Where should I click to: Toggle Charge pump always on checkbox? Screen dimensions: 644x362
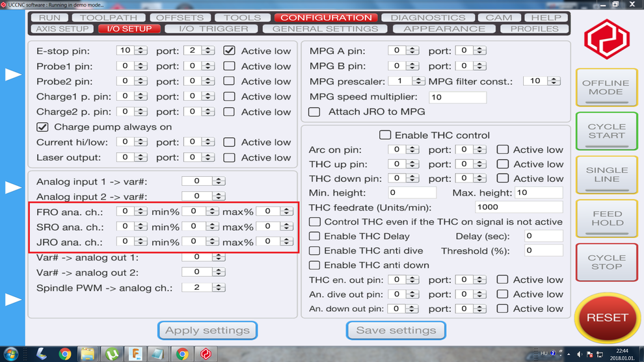click(x=42, y=127)
